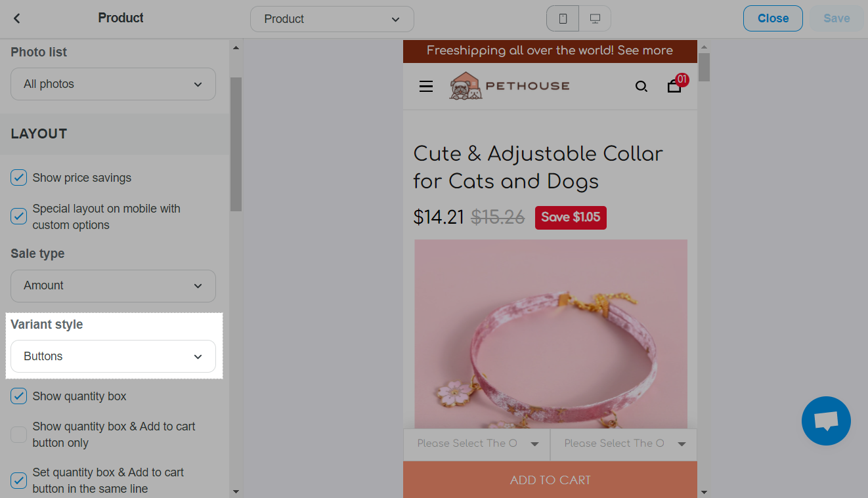Click the search magnifier icon in preview
This screenshot has height=498, width=868.
click(x=641, y=86)
